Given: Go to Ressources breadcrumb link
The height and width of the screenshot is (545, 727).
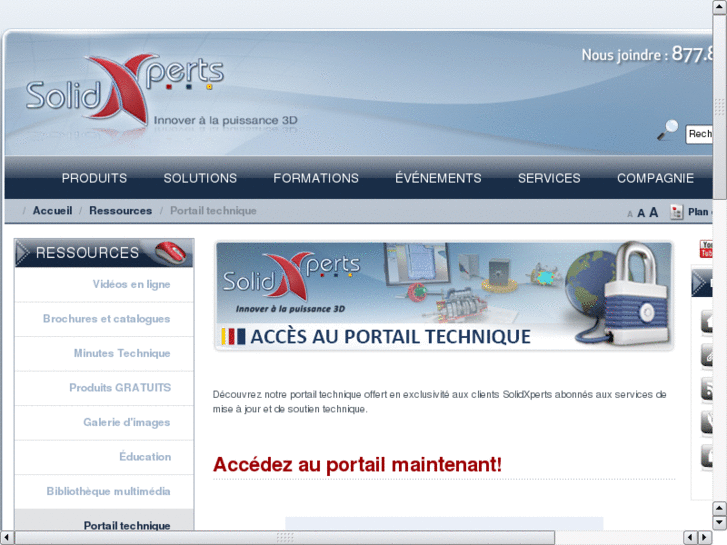Looking at the screenshot, I should pyautogui.click(x=121, y=211).
